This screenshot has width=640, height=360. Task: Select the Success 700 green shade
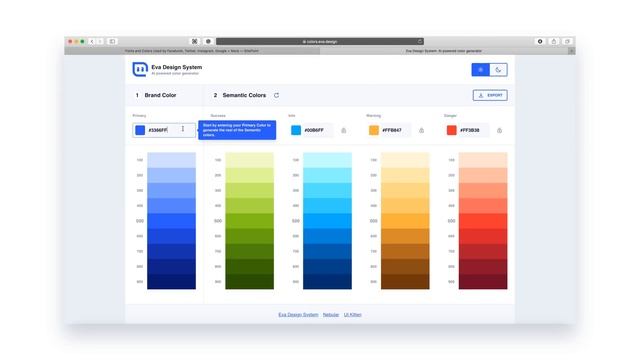249,251
